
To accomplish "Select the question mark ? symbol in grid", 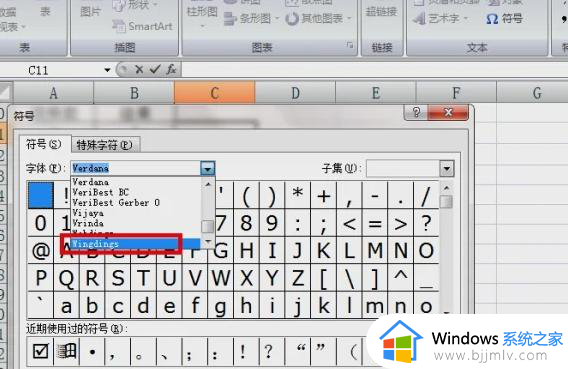I will tap(426, 223).
